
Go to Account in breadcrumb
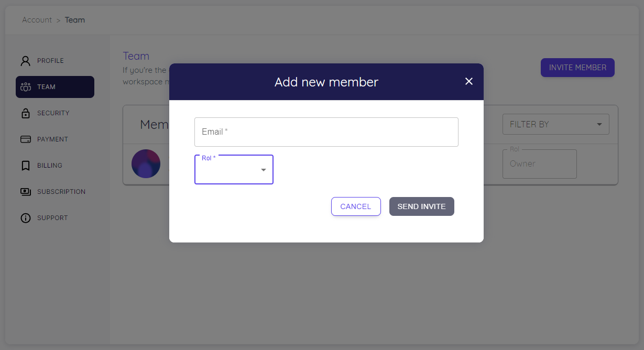tap(37, 20)
